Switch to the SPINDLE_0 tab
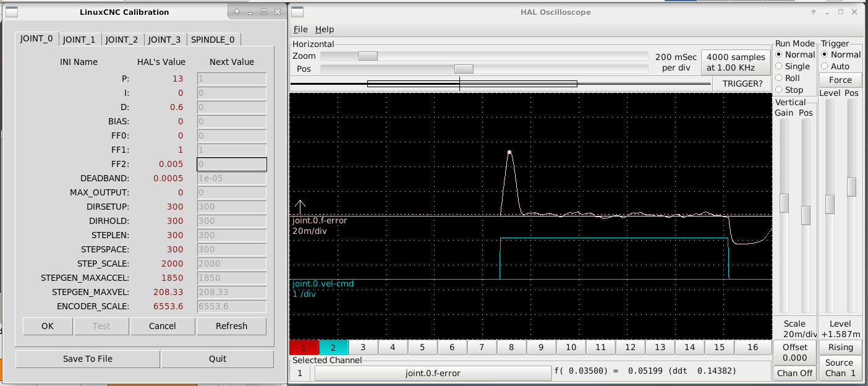The height and width of the screenshot is (386, 868). pyautogui.click(x=213, y=40)
